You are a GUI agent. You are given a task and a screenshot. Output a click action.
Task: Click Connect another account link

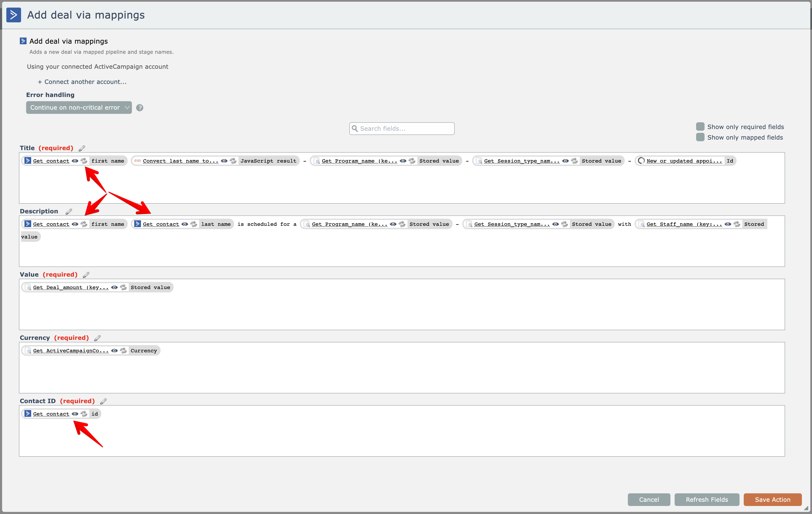(82, 82)
